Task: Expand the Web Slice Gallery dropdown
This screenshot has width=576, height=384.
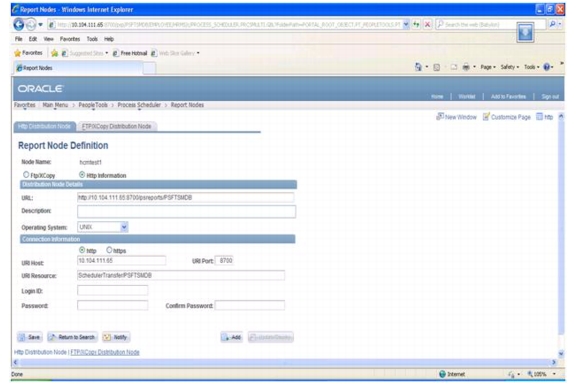Action: (198, 53)
